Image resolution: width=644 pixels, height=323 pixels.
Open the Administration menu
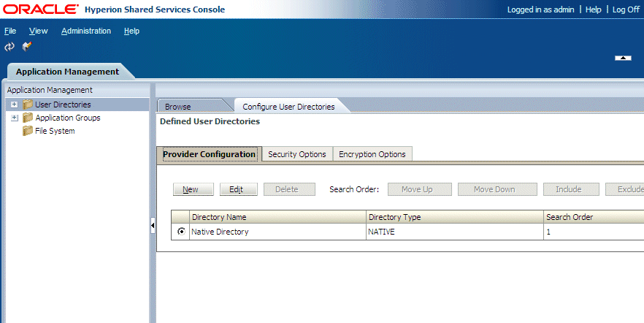click(86, 31)
